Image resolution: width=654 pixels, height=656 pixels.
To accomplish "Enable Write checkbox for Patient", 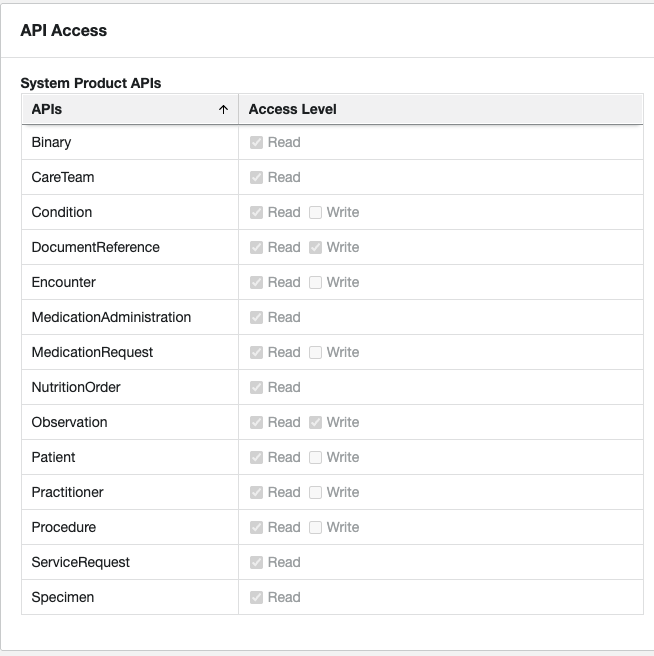I will [x=315, y=457].
